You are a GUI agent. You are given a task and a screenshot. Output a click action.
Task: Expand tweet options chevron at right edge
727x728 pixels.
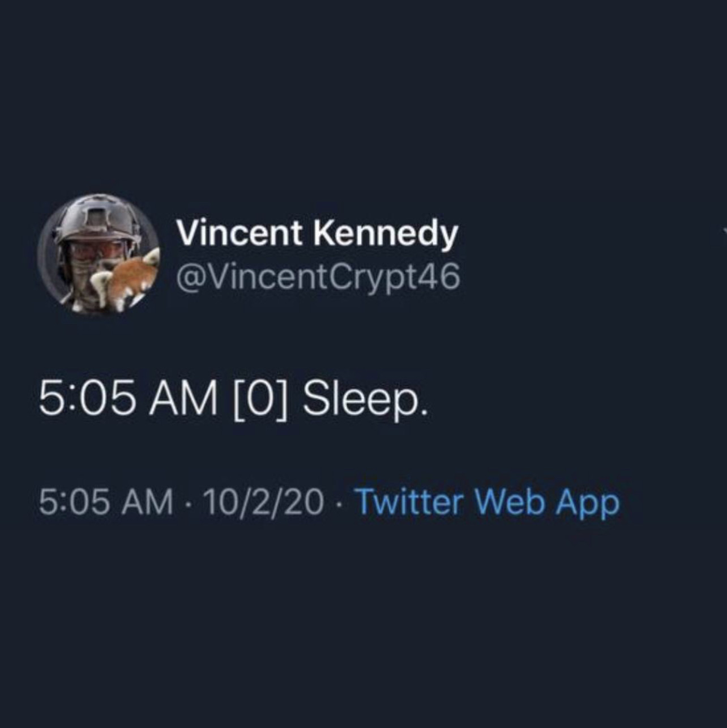click(724, 231)
